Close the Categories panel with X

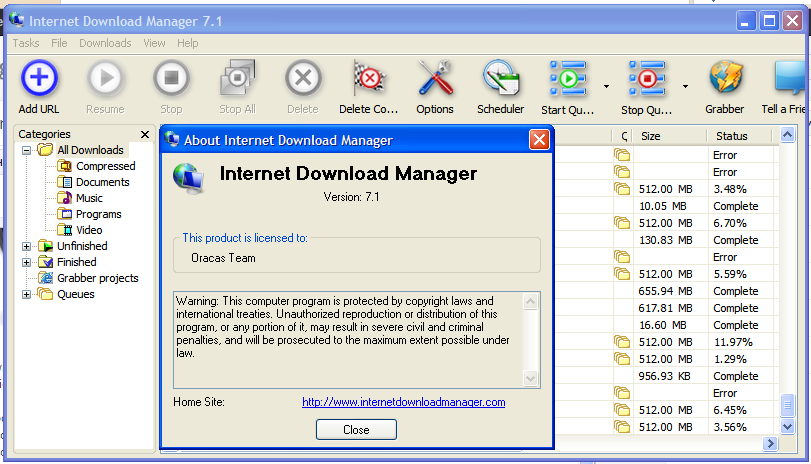(x=145, y=134)
